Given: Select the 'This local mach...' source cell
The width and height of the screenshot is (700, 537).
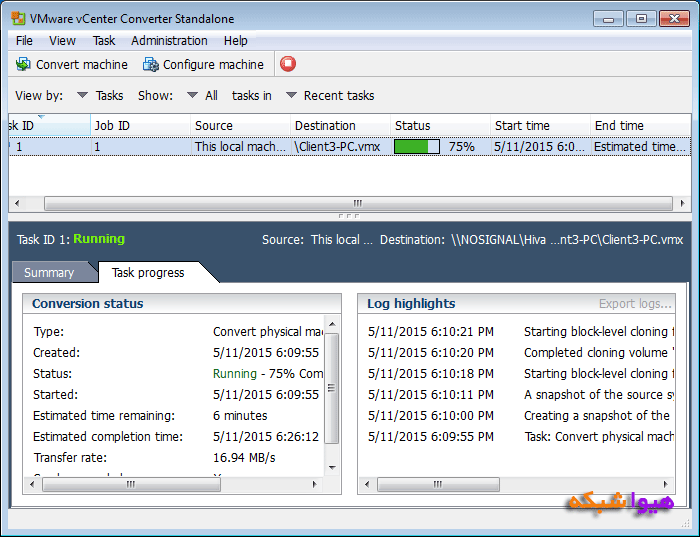Looking at the screenshot, I should (x=241, y=146).
